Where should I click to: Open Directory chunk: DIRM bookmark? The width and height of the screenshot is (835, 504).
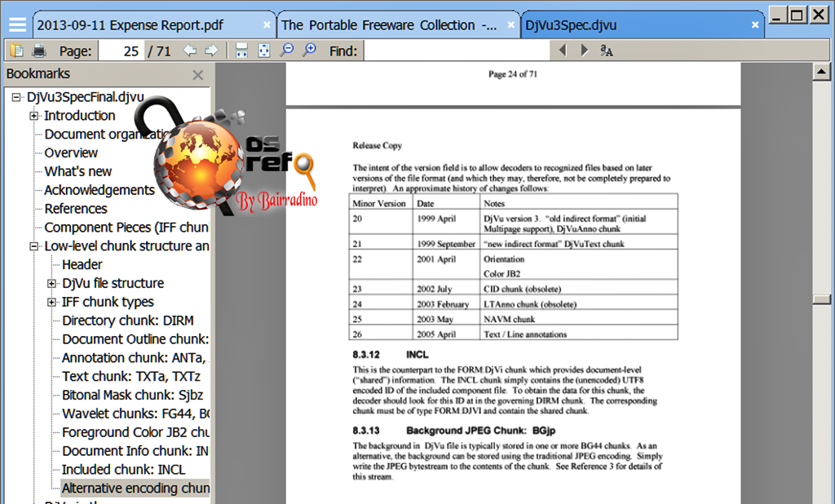click(x=128, y=321)
